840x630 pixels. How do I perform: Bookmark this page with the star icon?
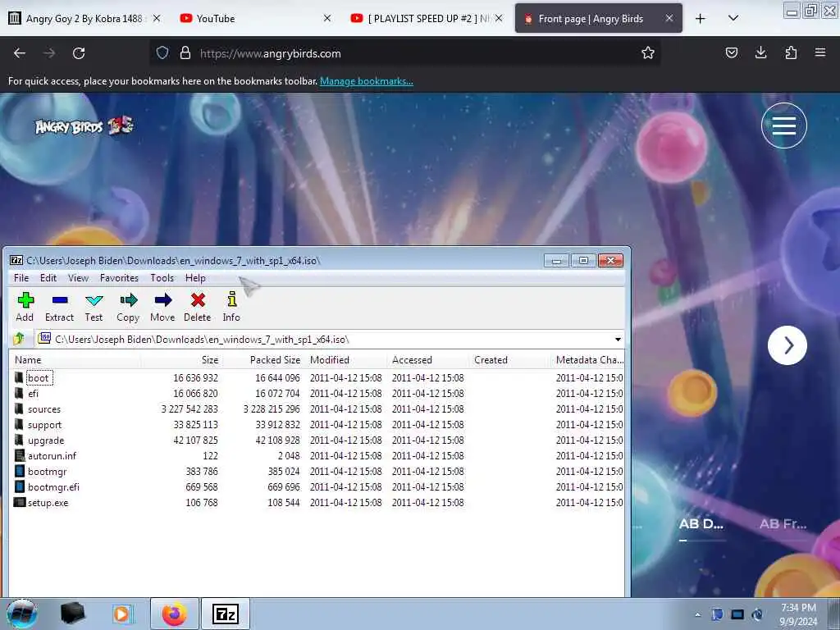click(x=648, y=53)
